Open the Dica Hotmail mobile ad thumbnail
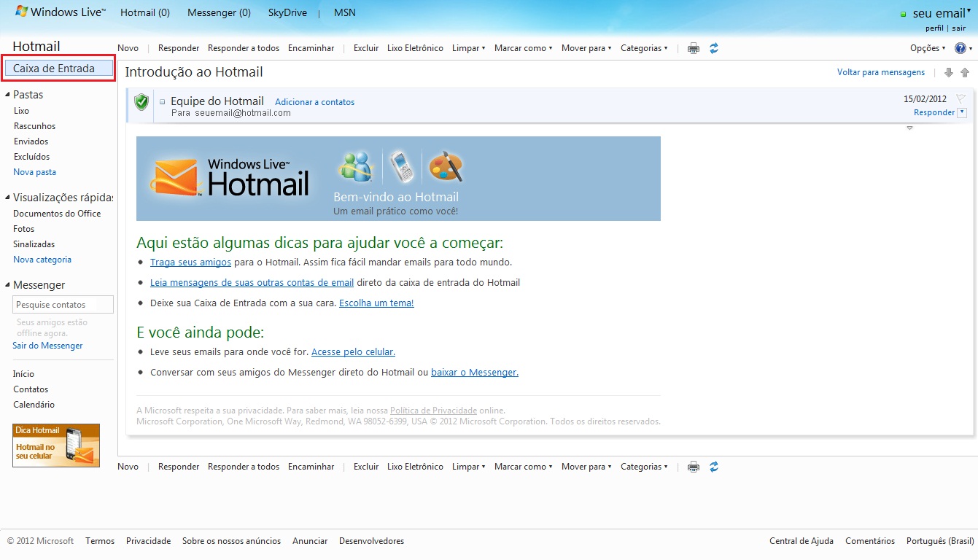The height and width of the screenshot is (560, 978). point(56,446)
